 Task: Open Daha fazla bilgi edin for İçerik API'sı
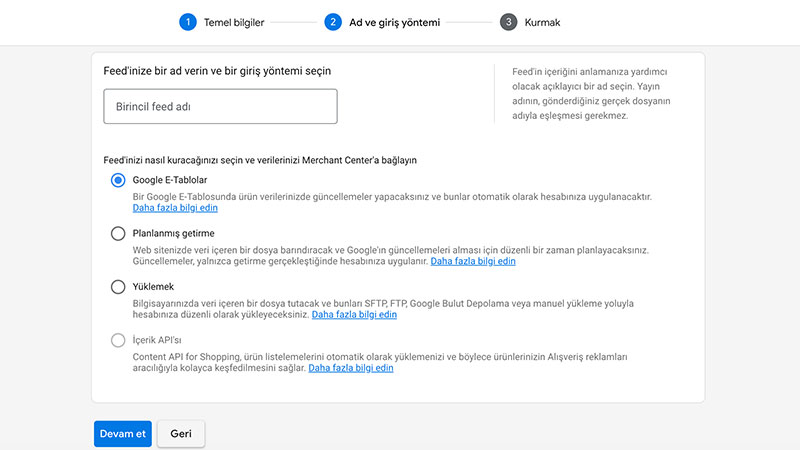point(351,368)
